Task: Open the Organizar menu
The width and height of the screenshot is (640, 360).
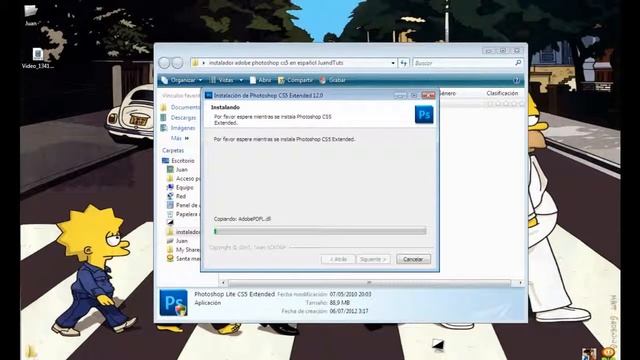Action: 181,80
